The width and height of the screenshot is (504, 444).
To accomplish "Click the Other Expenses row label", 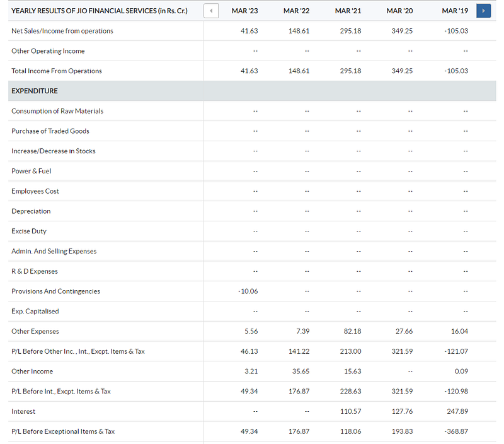I will tap(35, 331).
